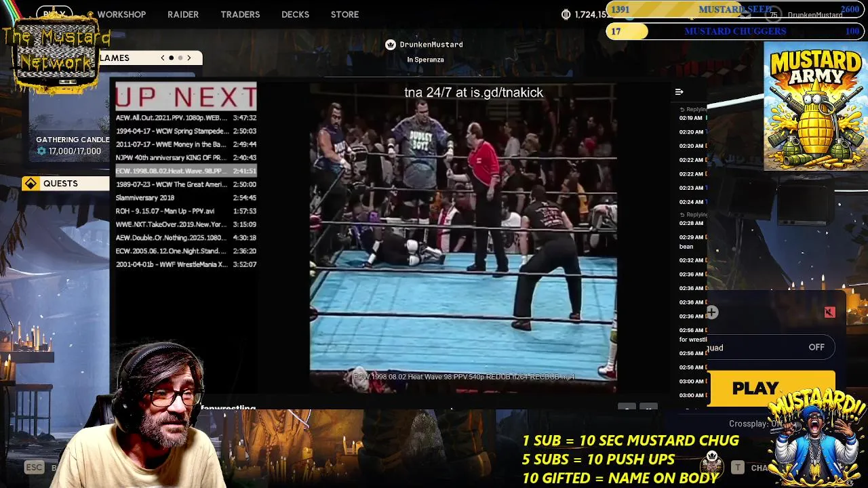Select AEW Double Or Nothing 2025 entry
This screenshot has height=488, width=868.
coord(186,238)
